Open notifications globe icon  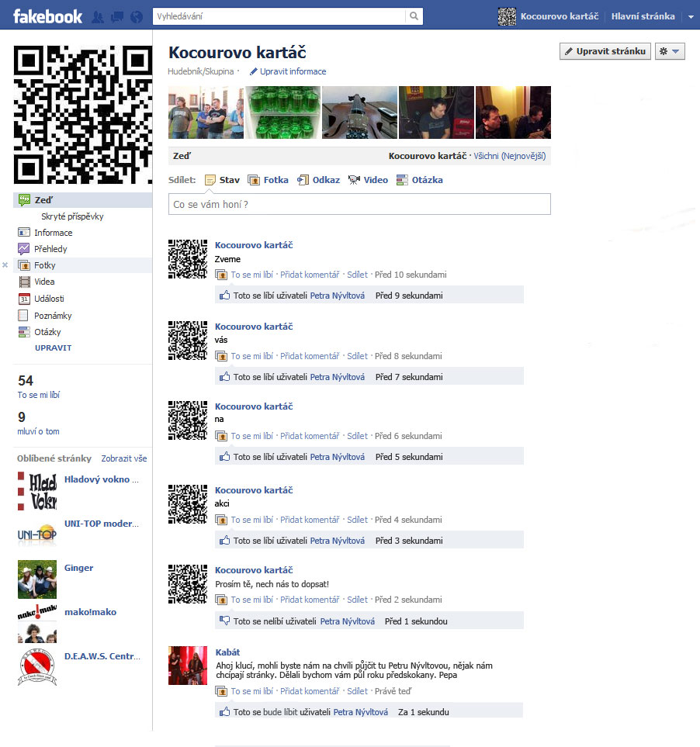137,17
